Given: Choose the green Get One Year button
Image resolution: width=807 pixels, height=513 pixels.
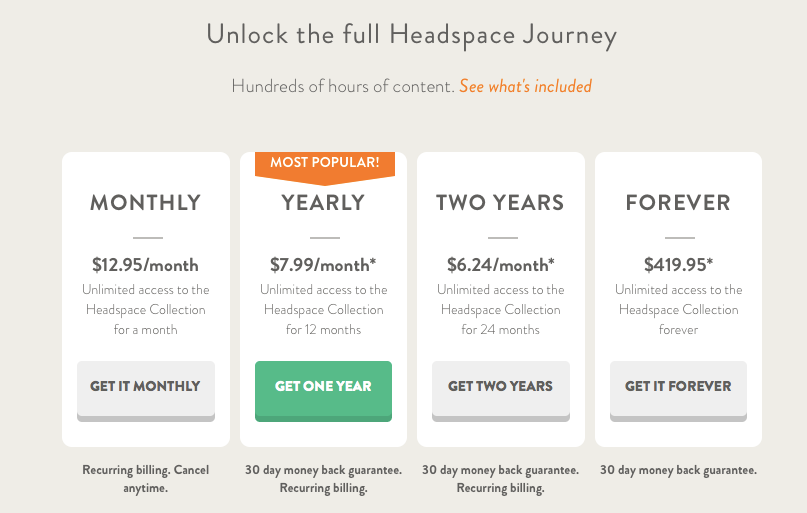Looking at the screenshot, I should [323, 386].
